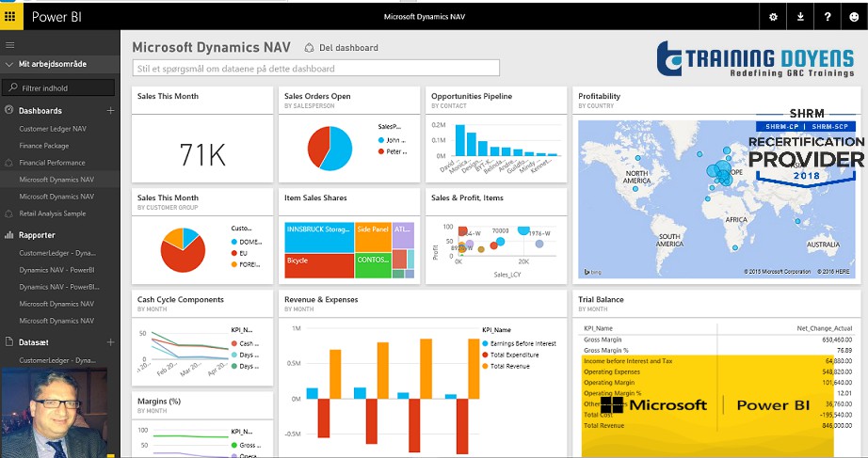Add a new dashboard with plus icon
868x458 pixels.
click(111, 111)
